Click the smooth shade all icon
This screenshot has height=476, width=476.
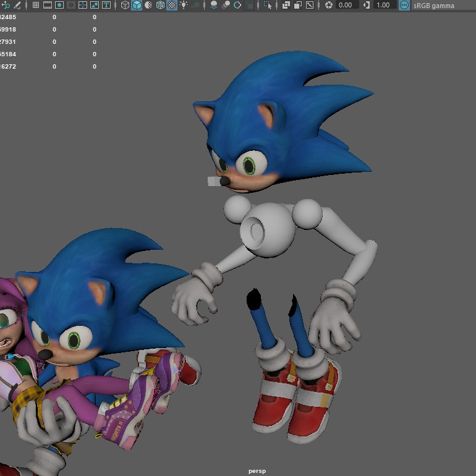137,5
